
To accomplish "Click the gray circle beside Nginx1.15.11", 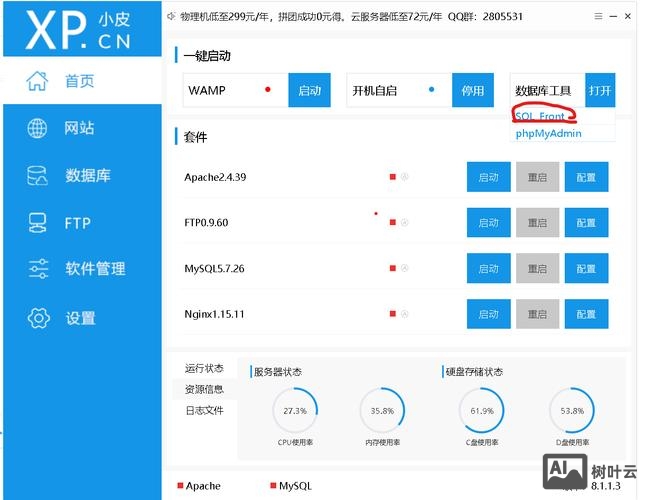I will tap(404, 314).
